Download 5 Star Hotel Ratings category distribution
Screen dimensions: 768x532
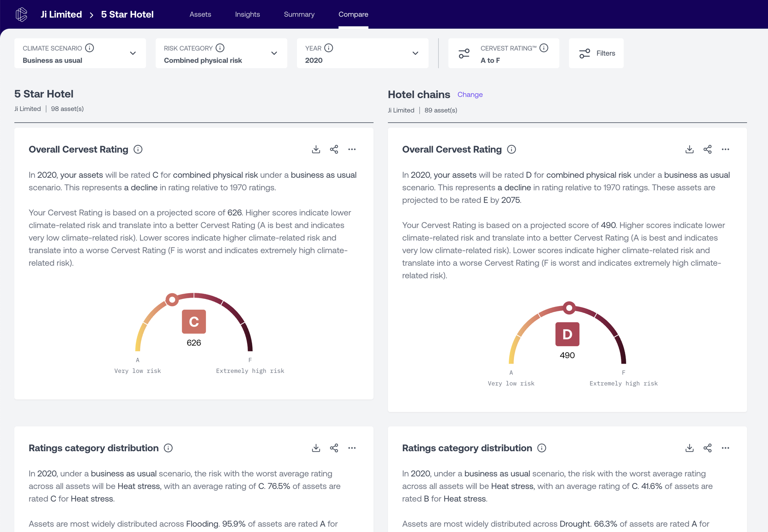pyautogui.click(x=316, y=448)
